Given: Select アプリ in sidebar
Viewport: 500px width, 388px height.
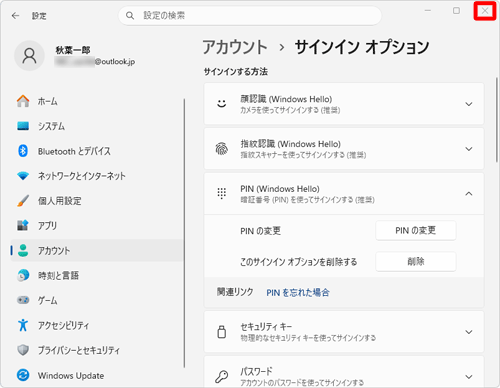Looking at the screenshot, I should pos(97,226).
